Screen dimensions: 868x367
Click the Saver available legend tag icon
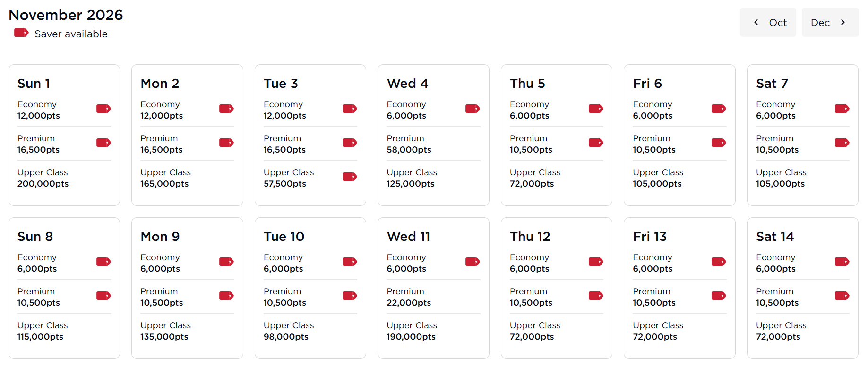(x=21, y=33)
